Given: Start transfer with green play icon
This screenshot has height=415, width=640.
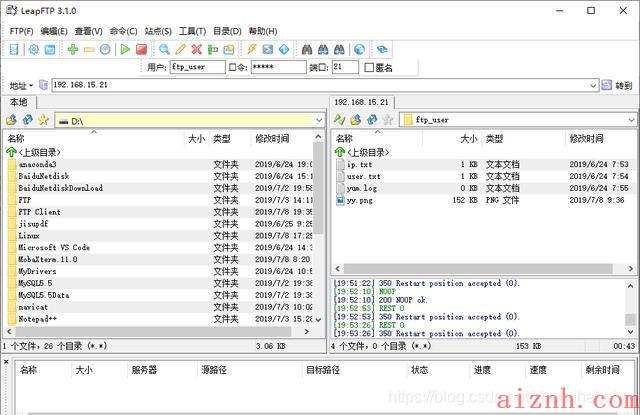Looking at the screenshot, I should 125,50.
